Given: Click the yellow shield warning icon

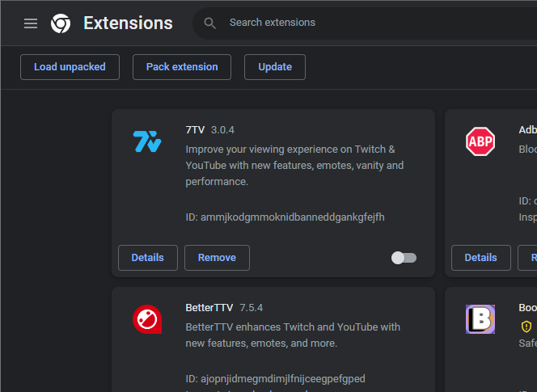Looking at the screenshot, I should coord(526,327).
